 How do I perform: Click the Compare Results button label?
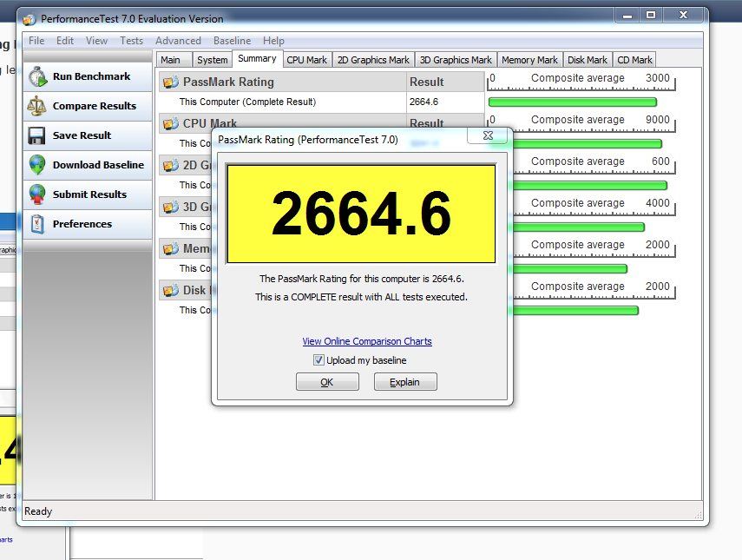[95, 106]
